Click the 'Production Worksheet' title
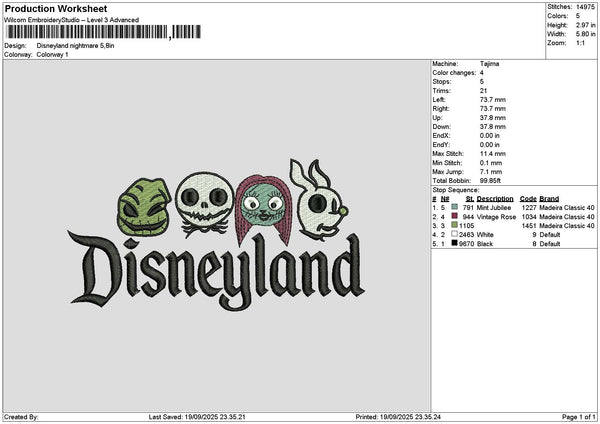This screenshot has height=424, width=600. 56,9
